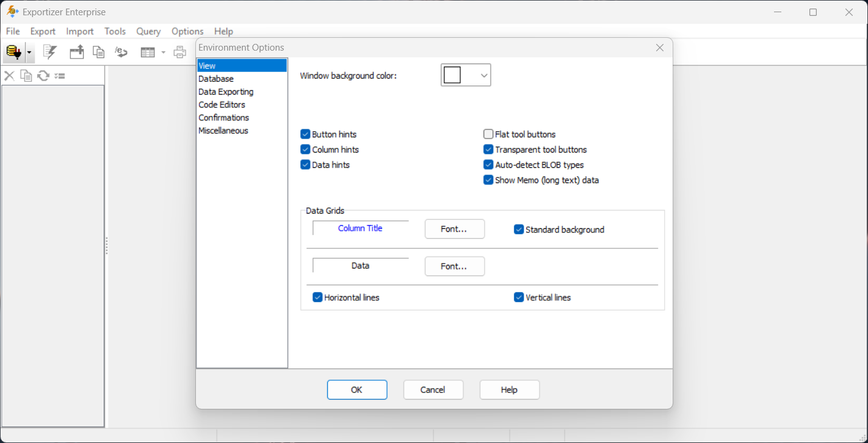Expand the window background color dropdown arrow
The width and height of the screenshot is (868, 443).
(483, 75)
